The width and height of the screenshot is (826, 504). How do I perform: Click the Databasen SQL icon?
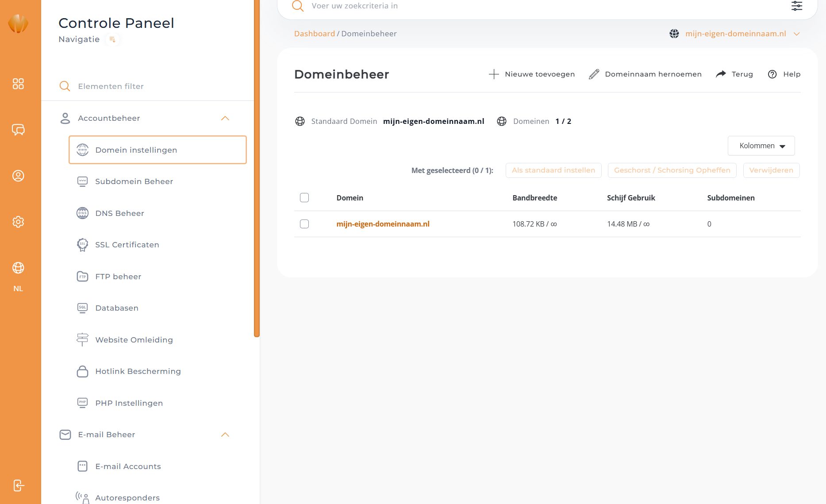[x=83, y=308]
